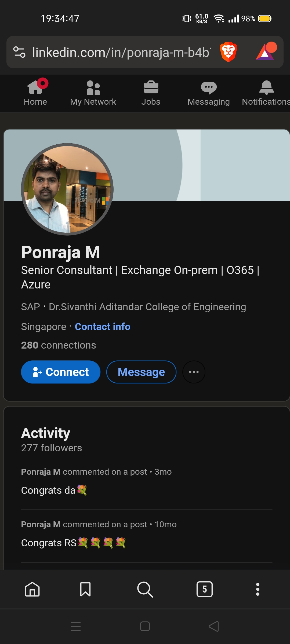The image size is (290, 644).
Task: Tap the linkedin.com URL address field
Action: click(121, 52)
